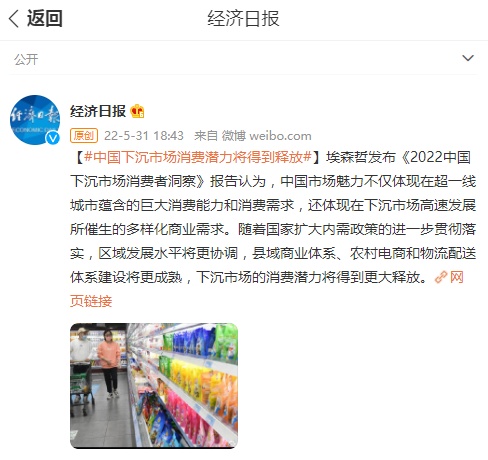Expand the chevron dropdown beside 公开
Screen dimensions: 488x460
468,58
